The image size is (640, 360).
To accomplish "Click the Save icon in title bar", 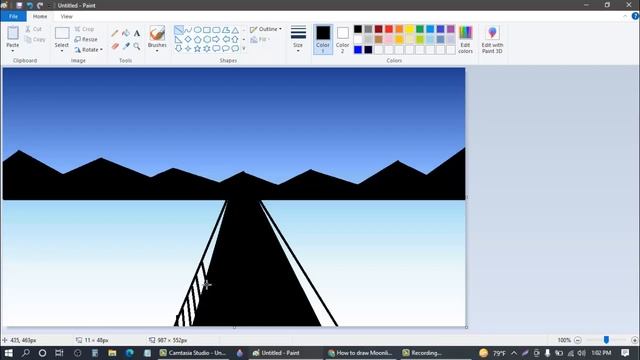I will point(19,5).
